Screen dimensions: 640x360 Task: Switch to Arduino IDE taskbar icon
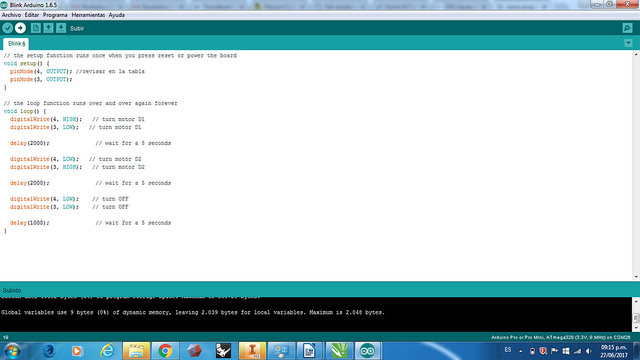(x=368, y=351)
